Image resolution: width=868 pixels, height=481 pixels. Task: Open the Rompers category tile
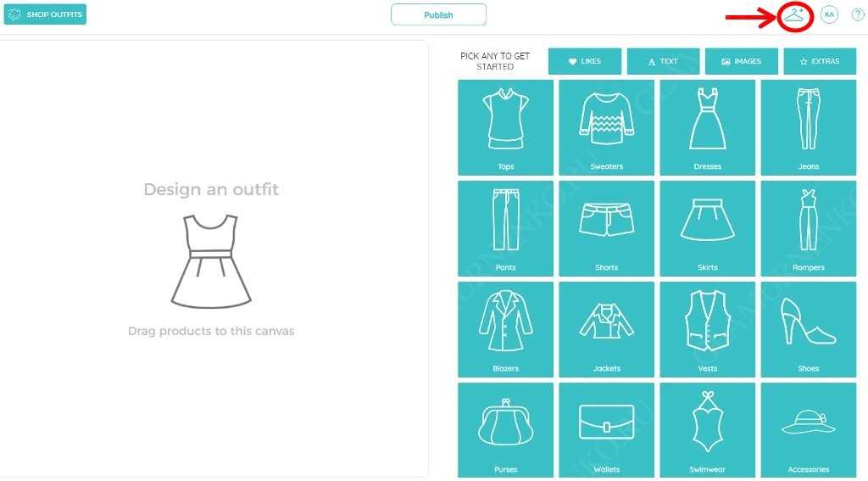tap(808, 228)
